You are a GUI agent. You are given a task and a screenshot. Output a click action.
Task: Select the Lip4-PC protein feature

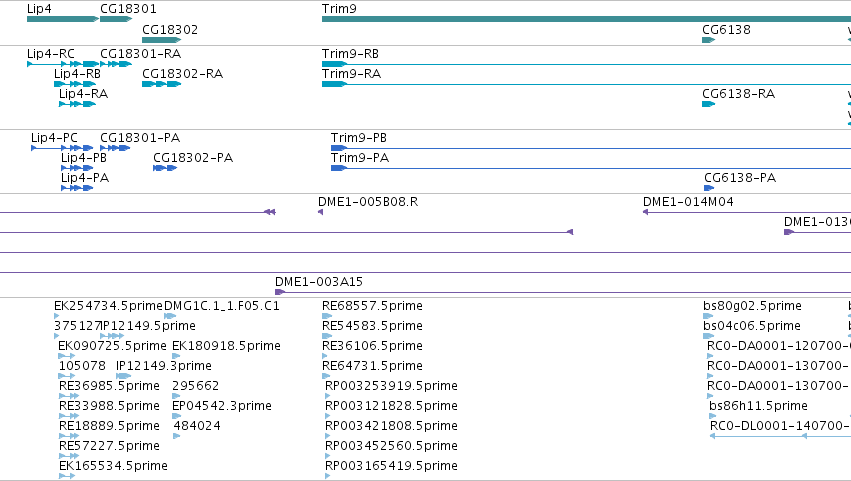pyautogui.click(x=62, y=148)
